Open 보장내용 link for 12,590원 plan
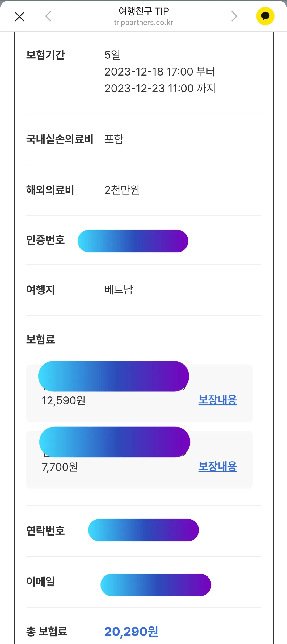Viewport: 287px width, 644px height. pos(218,400)
